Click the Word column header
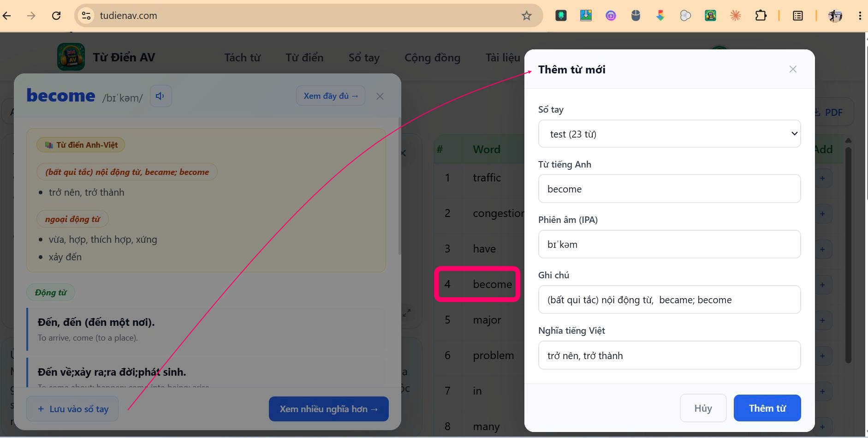The image size is (868, 438). (x=486, y=150)
